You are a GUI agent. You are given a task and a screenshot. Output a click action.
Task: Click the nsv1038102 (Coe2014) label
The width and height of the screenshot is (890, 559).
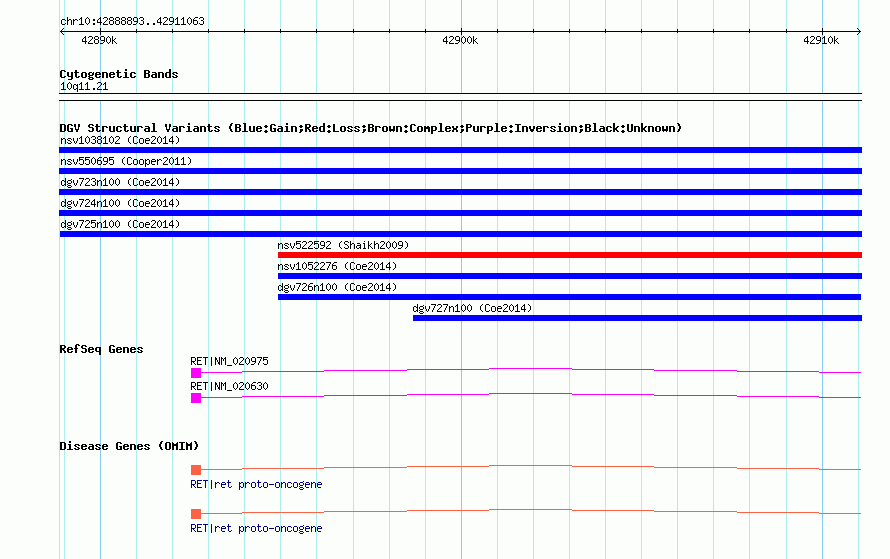pos(120,140)
